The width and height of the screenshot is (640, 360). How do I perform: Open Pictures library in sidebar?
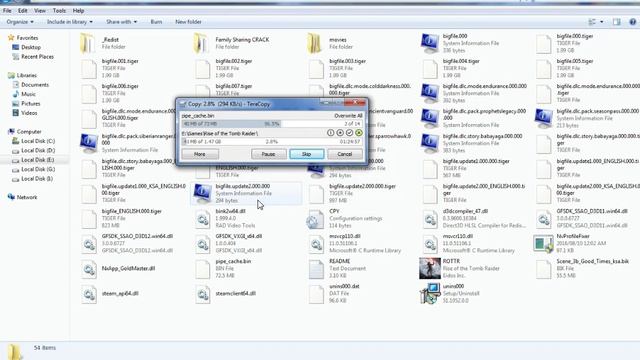pyautogui.click(x=27, y=104)
